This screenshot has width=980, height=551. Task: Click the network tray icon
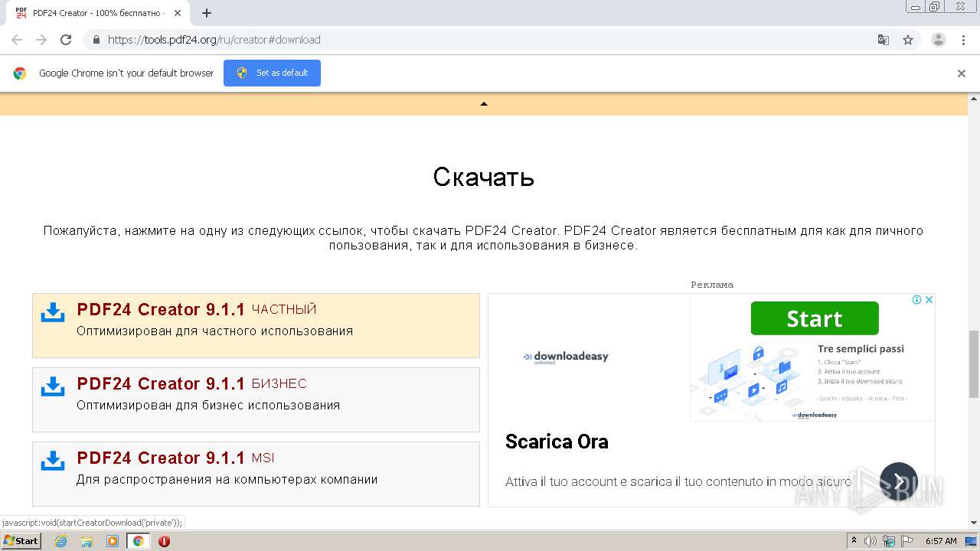888,541
